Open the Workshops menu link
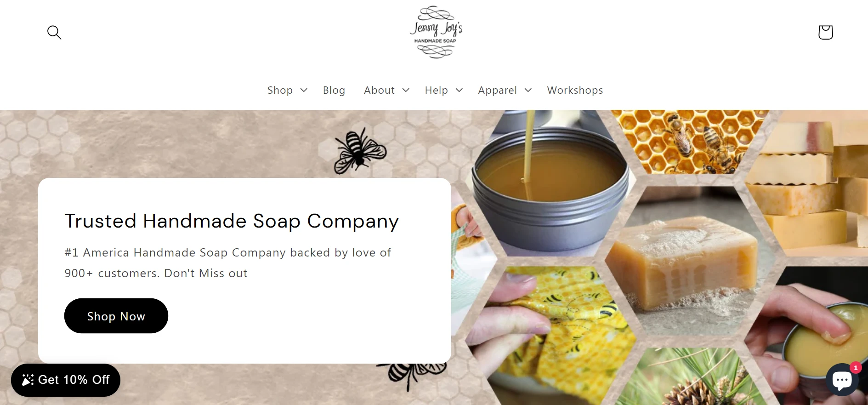 tap(575, 90)
